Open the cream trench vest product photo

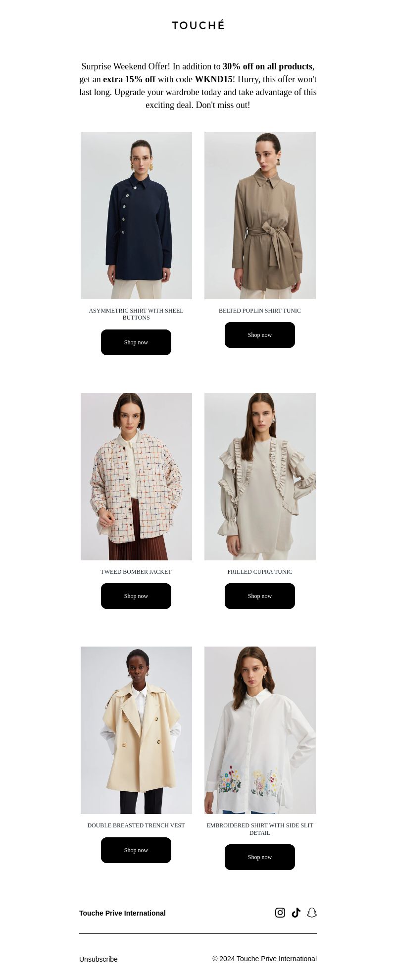point(136,730)
